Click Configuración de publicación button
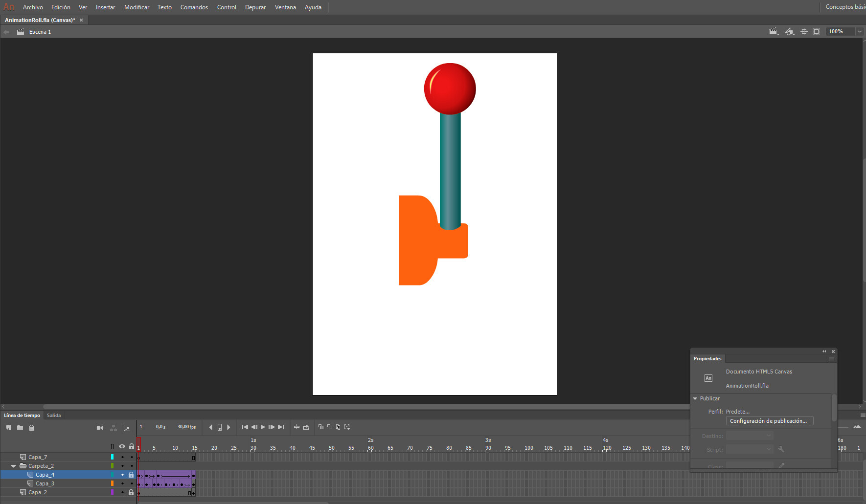This screenshot has width=866, height=504. [x=769, y=421]
